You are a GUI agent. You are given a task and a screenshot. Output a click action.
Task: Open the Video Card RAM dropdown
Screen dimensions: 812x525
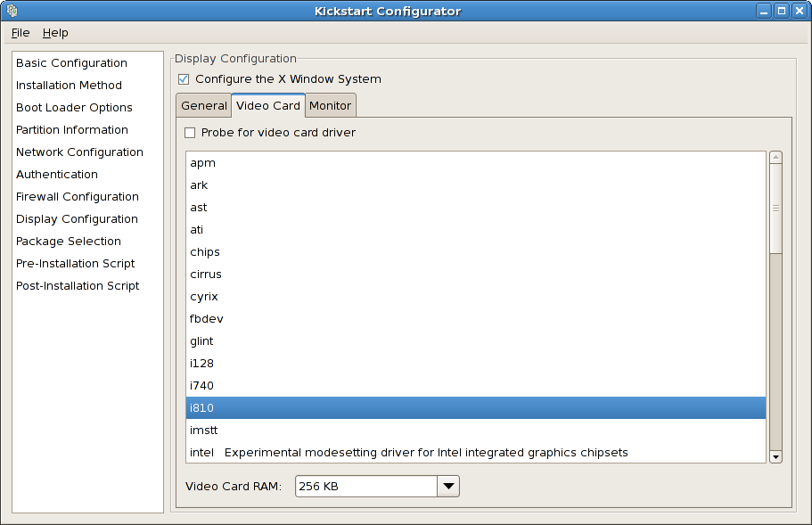pos(447,486)
